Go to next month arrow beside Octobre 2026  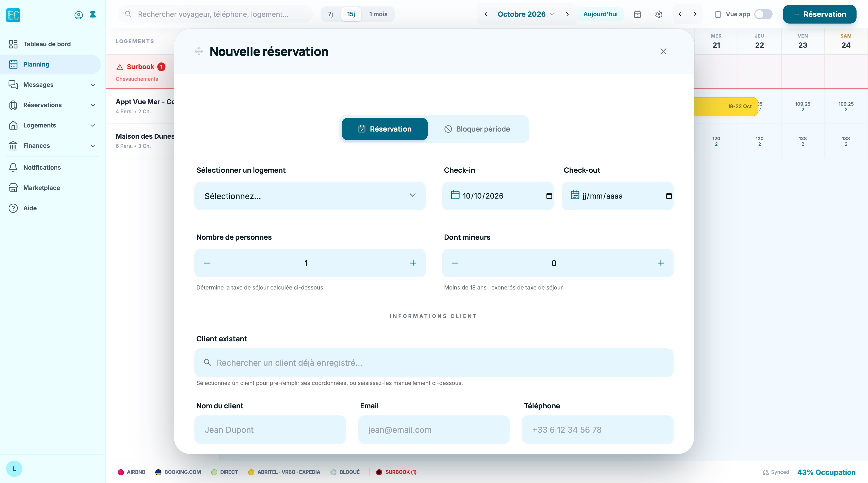[567, 14]
